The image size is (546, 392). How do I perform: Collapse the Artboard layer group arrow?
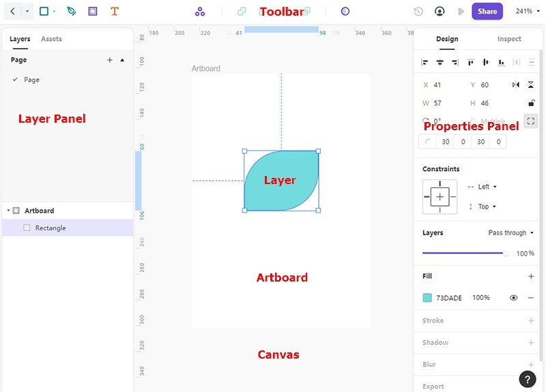click(x=8, y=211)
